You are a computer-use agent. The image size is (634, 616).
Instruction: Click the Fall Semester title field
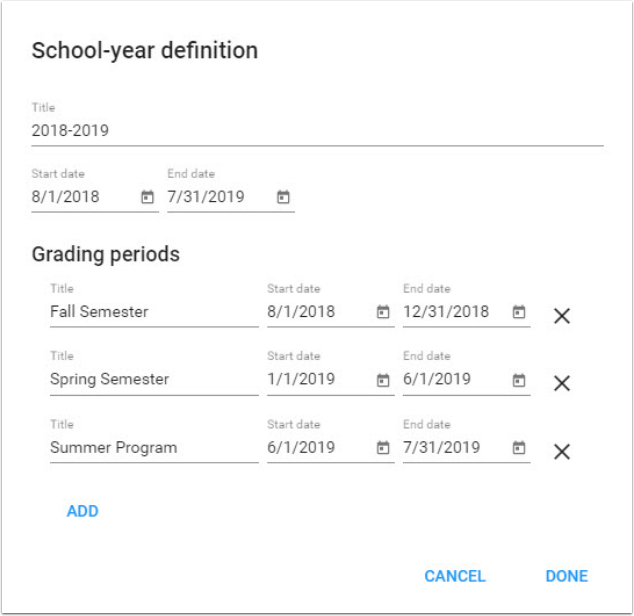(153, 312)
